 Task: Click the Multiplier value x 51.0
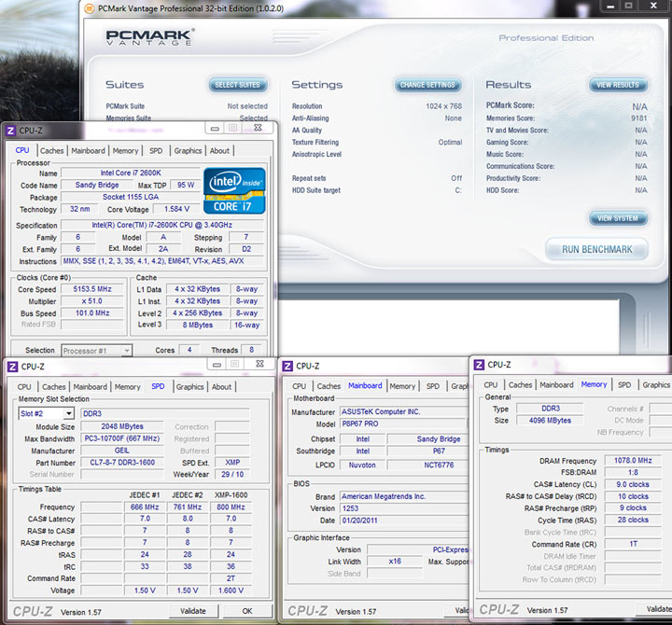(x=92, y=301)
